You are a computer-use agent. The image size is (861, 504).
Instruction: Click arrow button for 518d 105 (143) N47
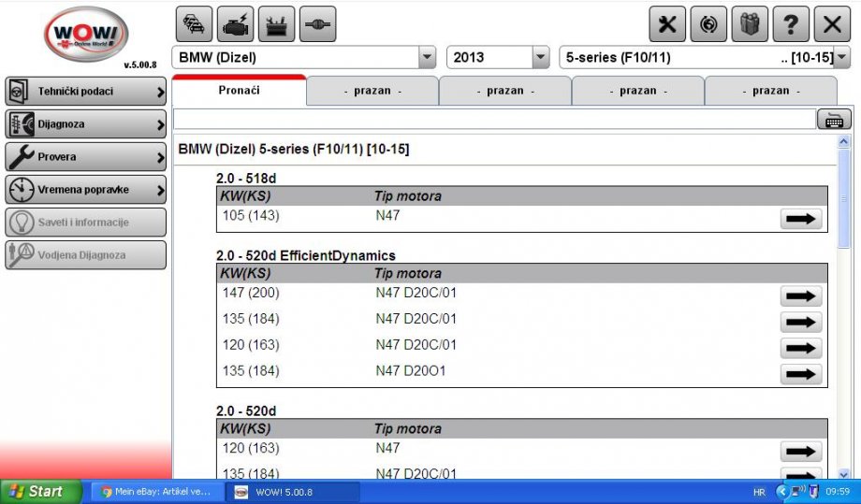800,219
